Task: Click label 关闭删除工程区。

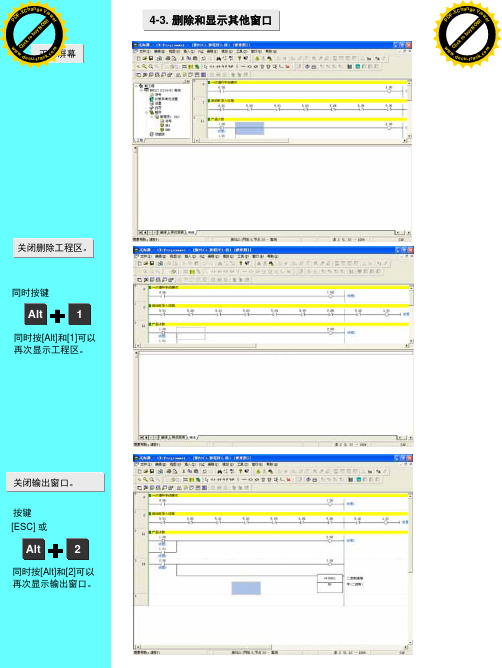Action: [x=53, y=248]
